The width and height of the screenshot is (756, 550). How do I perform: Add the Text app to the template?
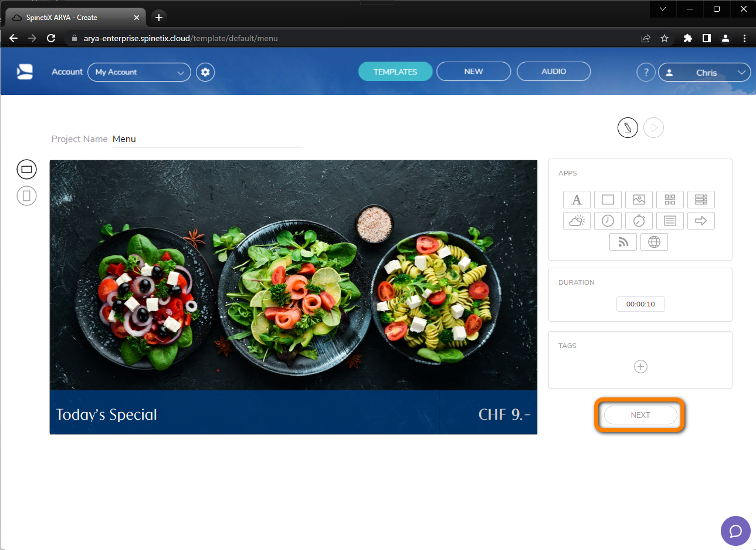577,199
